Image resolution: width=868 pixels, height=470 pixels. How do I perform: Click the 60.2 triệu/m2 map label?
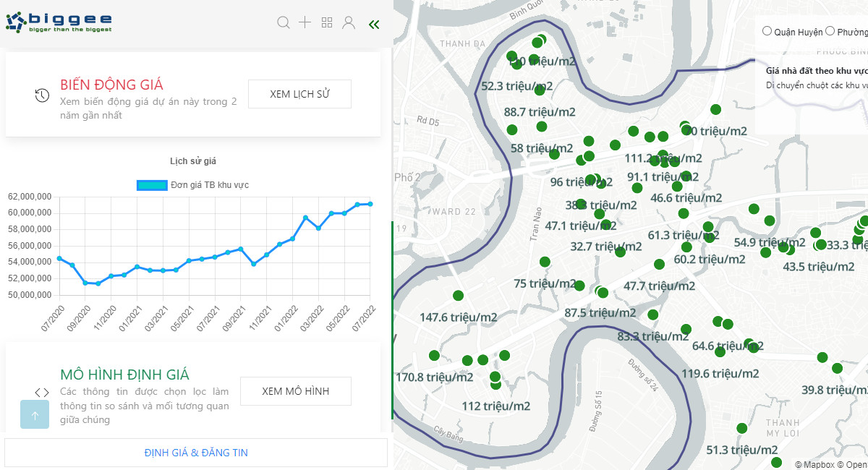(710, 259)
